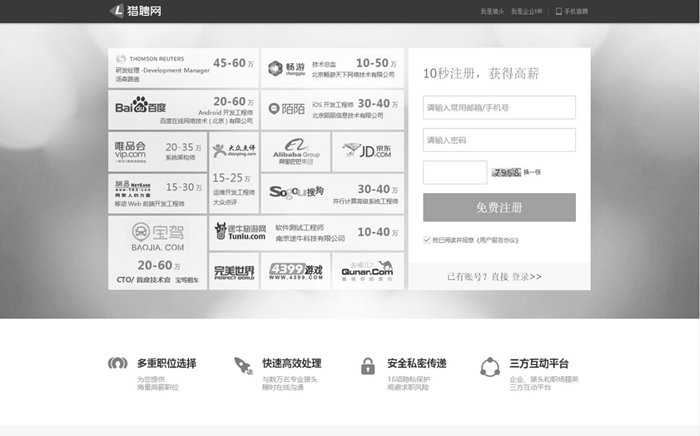
Task: Open the 大众点评 运维开发工程师 job tile
Action: (x=234, y=172)
